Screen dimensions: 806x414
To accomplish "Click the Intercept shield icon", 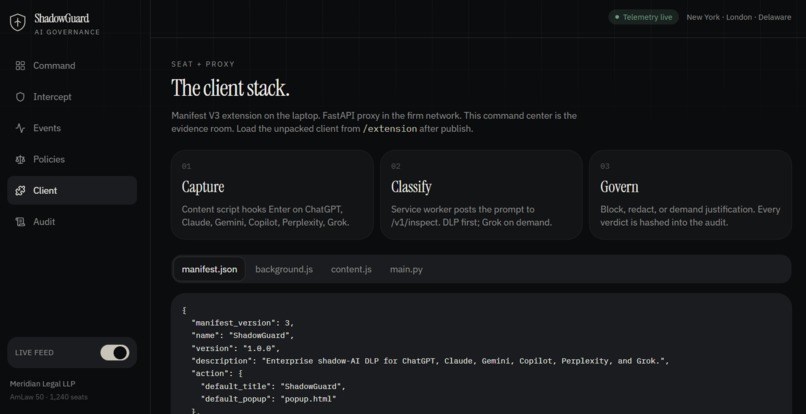I will (20, 97).
